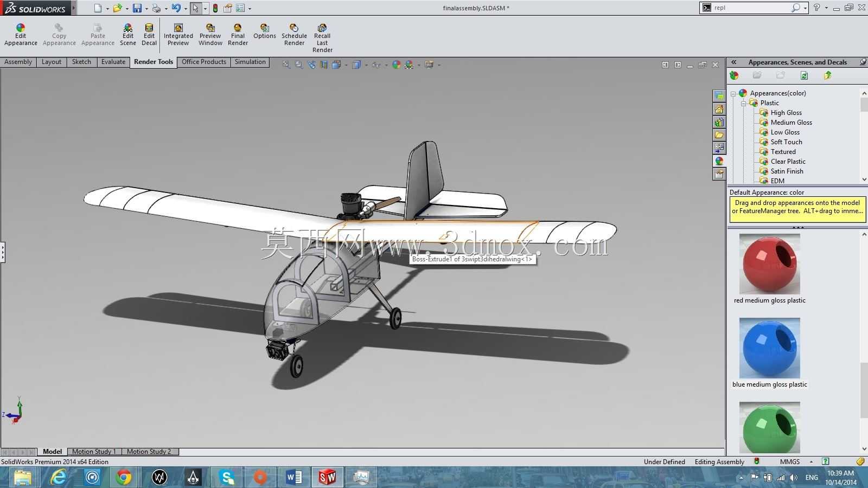Open the Options list icon in the top toolbar
The image size is (868, 488).
pos(240,8)
